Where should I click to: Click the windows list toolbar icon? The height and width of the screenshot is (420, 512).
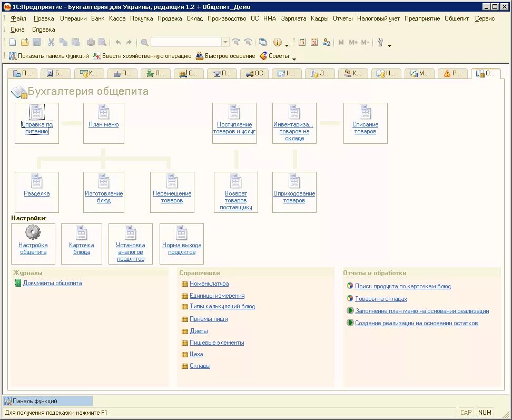click(263, 42)
